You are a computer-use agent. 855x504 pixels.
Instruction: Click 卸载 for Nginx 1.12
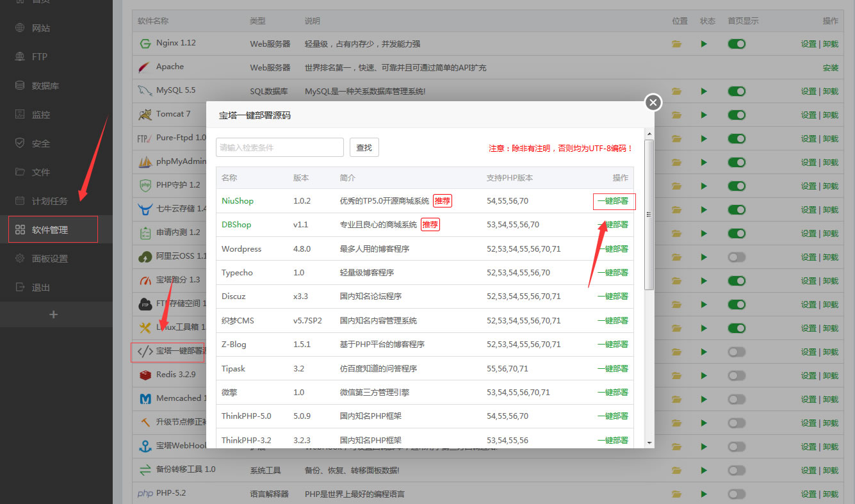point(831,44)
